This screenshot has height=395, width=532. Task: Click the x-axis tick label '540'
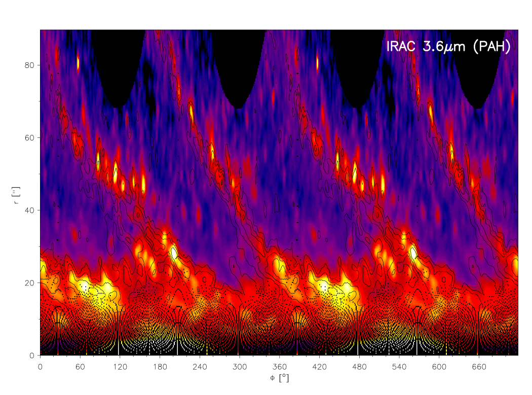click(399, 367)
